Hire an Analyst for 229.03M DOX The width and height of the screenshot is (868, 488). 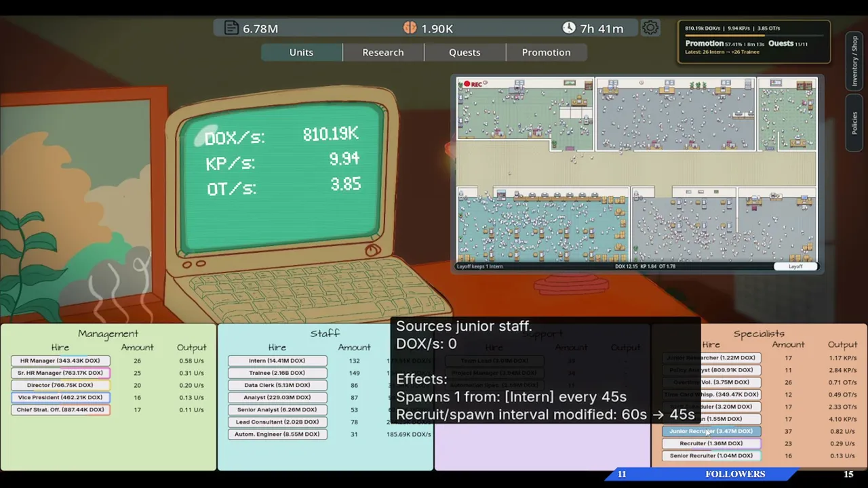pyautogui.click(x=277, y=397)
